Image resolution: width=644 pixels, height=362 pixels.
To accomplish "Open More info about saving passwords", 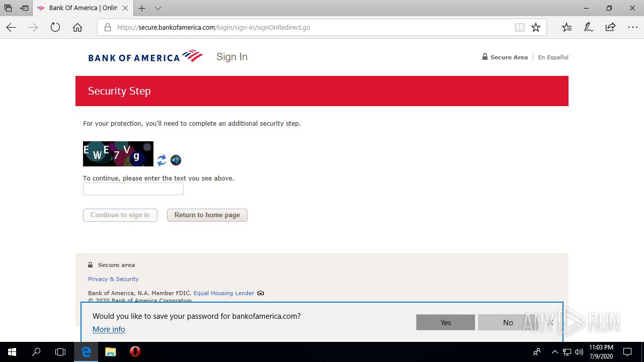I will [x=109, y=329].
